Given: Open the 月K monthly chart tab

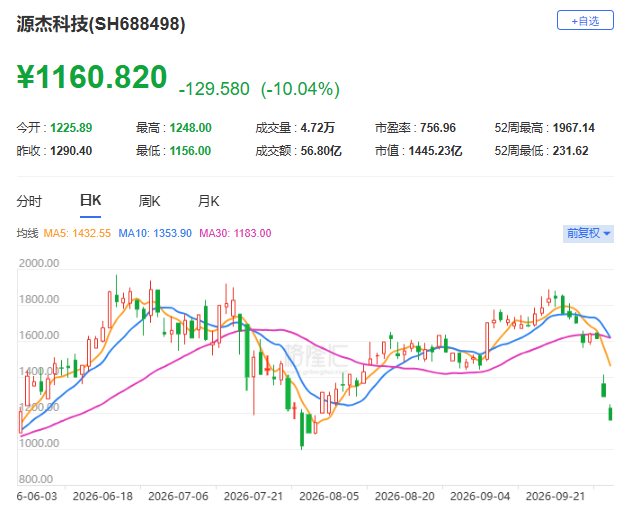Looking at the screenshot, I should click(x=209, y=201).
